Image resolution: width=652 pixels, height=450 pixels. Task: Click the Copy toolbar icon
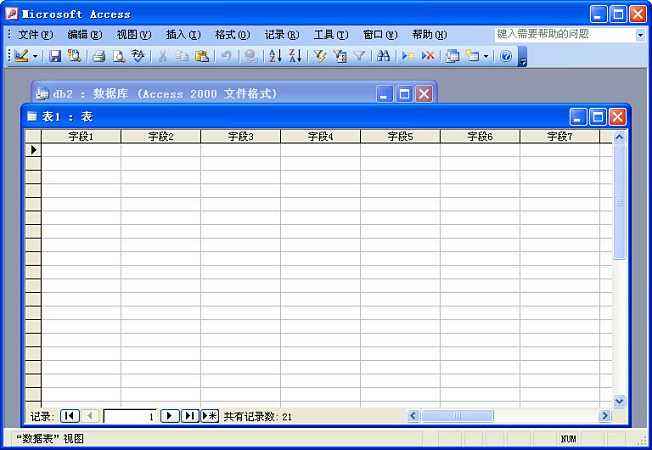[x=182, y=56]
